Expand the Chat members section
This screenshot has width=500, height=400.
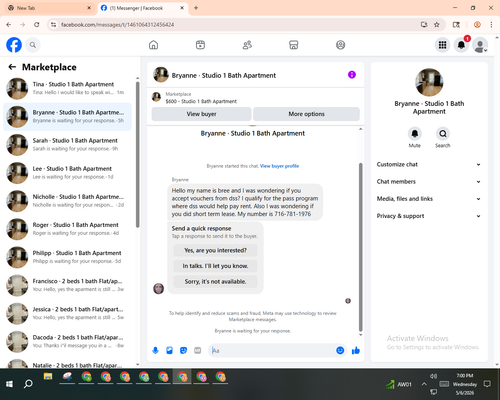pos(429,182)
